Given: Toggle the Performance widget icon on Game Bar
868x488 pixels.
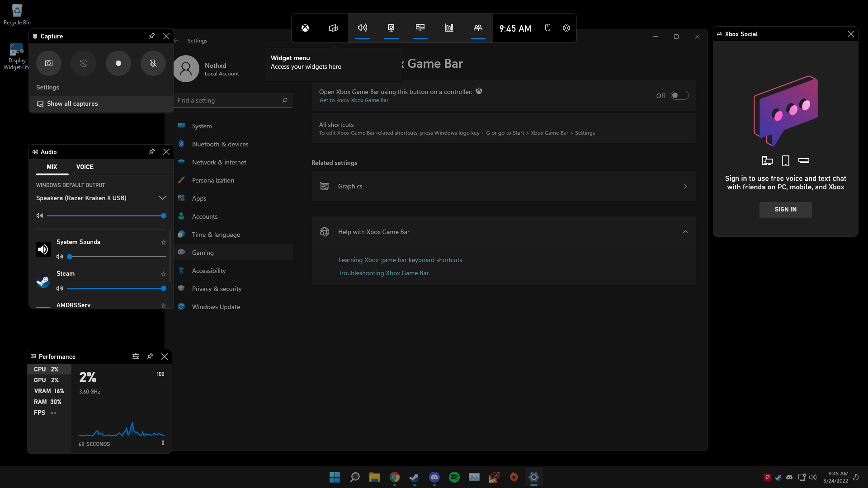Looking at the screenshot, I should tap(420, 28).
